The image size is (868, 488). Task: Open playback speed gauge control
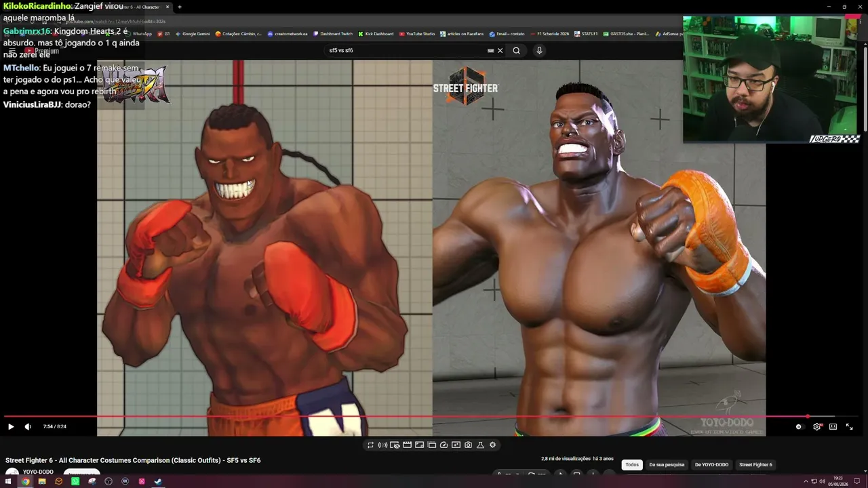point(443,445)
